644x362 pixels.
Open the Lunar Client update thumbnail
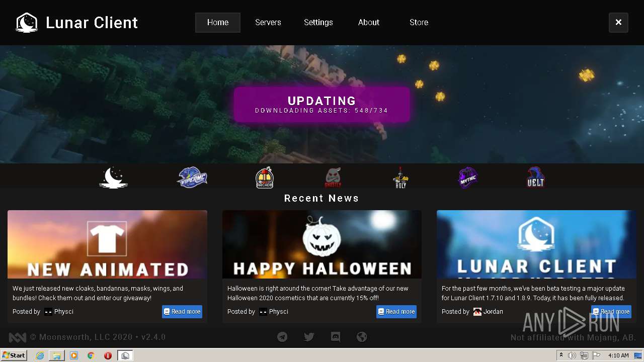pos(536,244)
